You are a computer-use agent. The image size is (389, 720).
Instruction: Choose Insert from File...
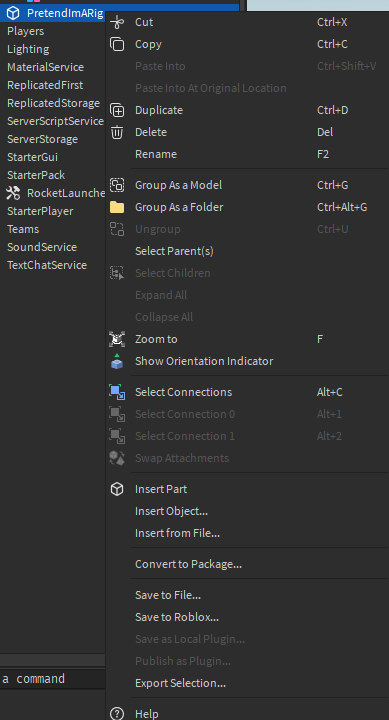(248, 533)
